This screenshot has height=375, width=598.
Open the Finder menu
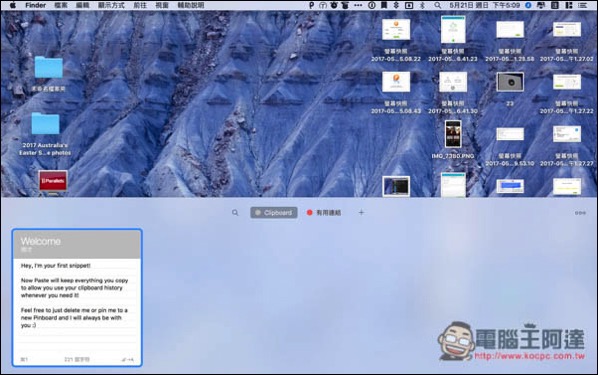pos(35,5)
